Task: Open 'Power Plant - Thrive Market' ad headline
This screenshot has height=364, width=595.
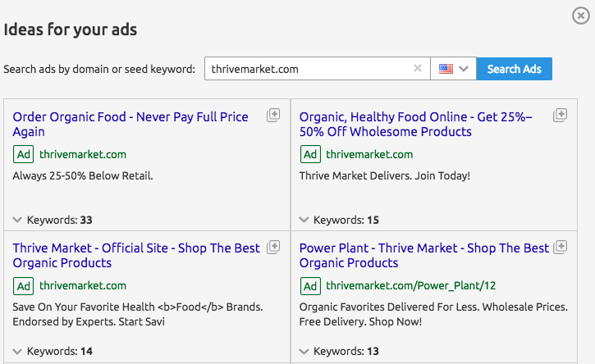Action: point(423,255)
